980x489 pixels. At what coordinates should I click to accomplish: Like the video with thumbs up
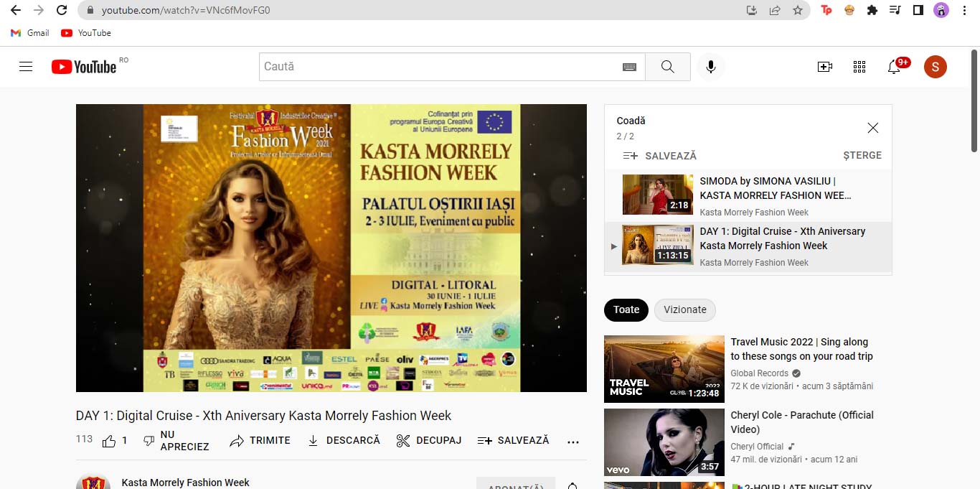[x=115, y=441]
